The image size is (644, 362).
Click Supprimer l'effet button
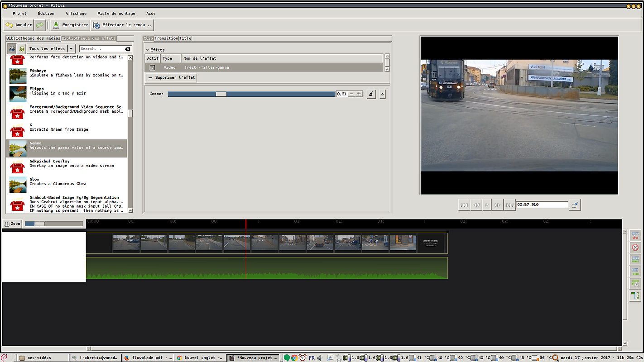click(x=172, y=77)
